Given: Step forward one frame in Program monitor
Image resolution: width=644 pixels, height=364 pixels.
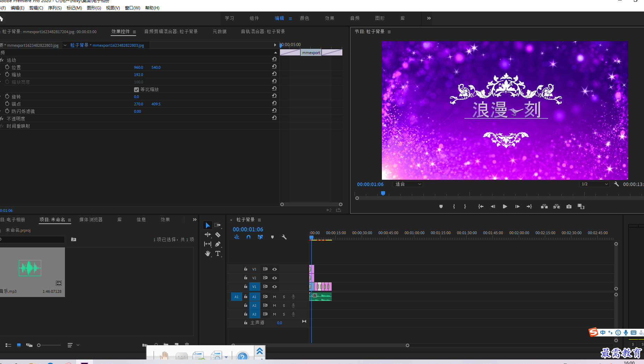Looking at the screenshot, I should [x=517, y=207].
